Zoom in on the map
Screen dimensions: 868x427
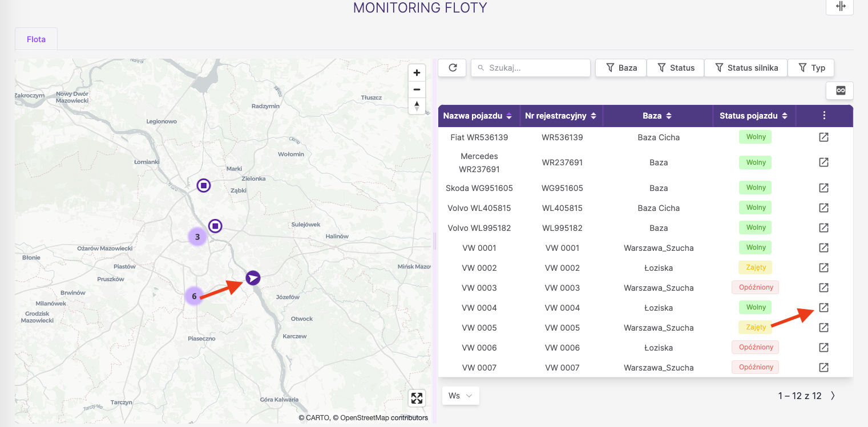[417, 73]
